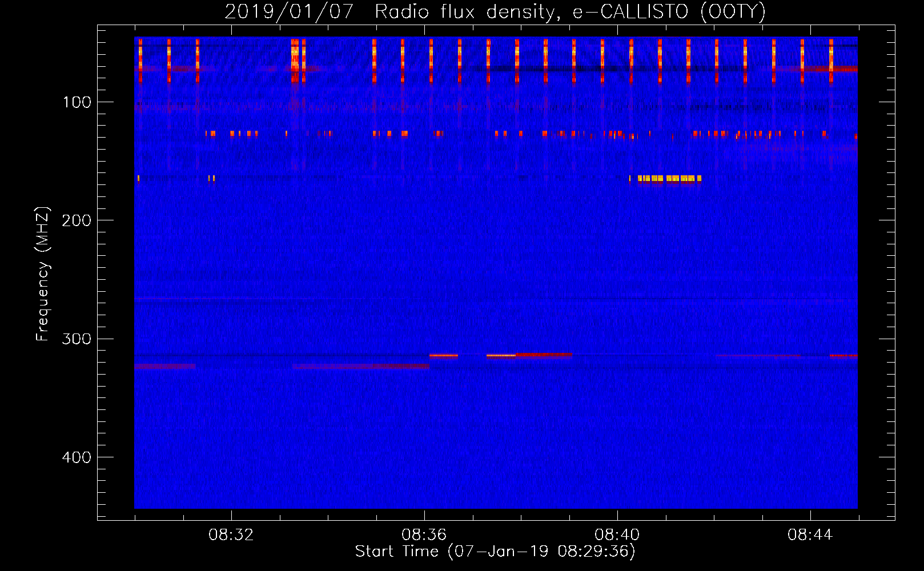The height and width of the screenshot is (571, 924).
Task: Click the 'Start Time (07-Jan-19 08:29:36)' label
Action: pos(495,552)
